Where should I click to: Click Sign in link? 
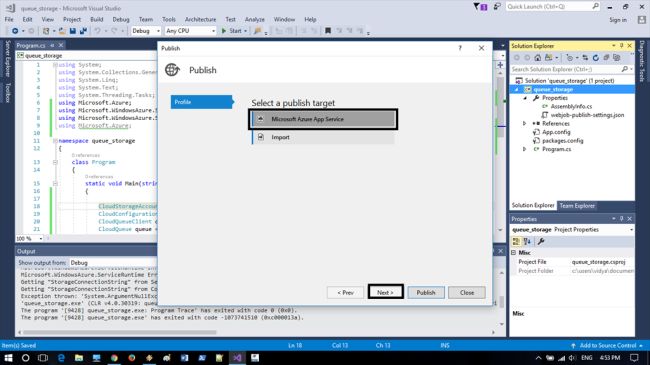(618, 20)
